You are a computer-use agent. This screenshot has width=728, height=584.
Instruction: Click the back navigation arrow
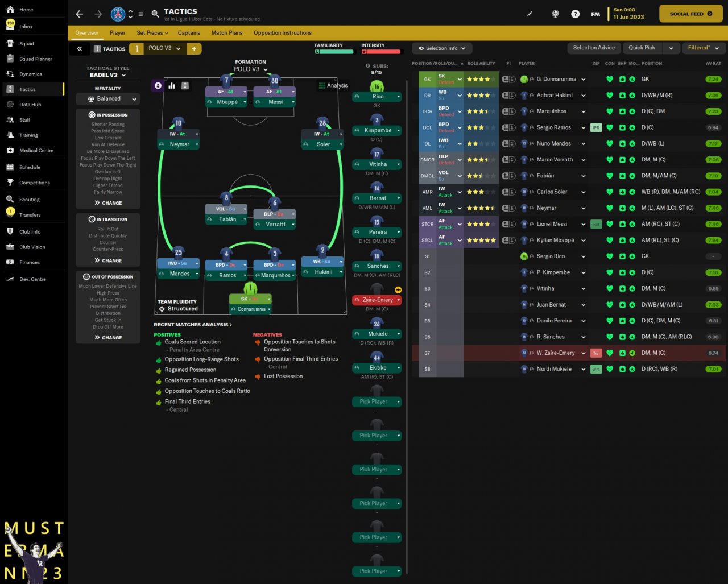80,14
